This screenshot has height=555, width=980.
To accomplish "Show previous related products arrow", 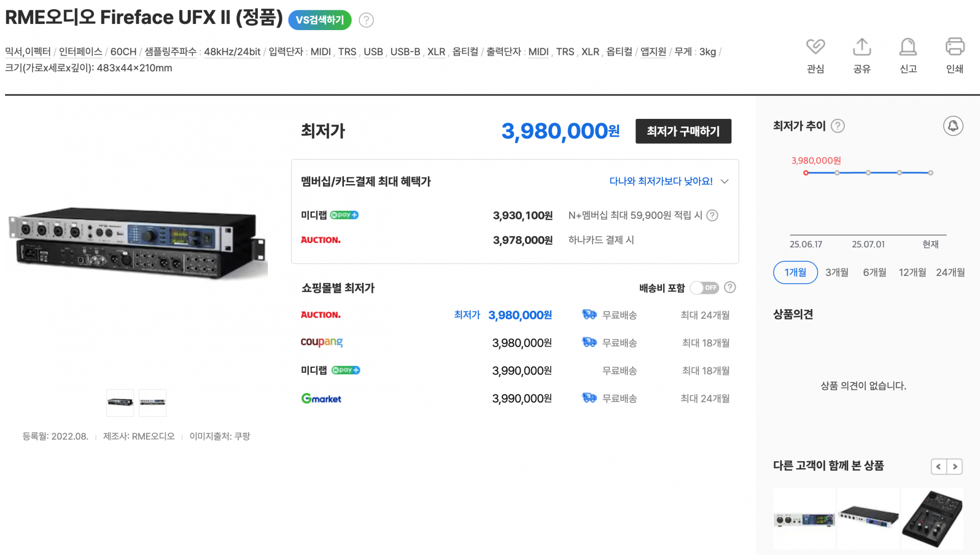I will (938, 466).
